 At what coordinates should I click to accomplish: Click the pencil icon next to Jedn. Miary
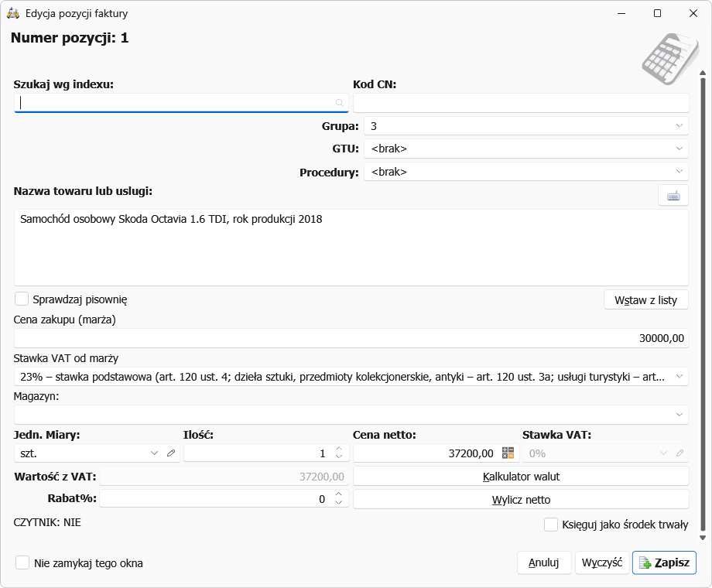[171, 453]
